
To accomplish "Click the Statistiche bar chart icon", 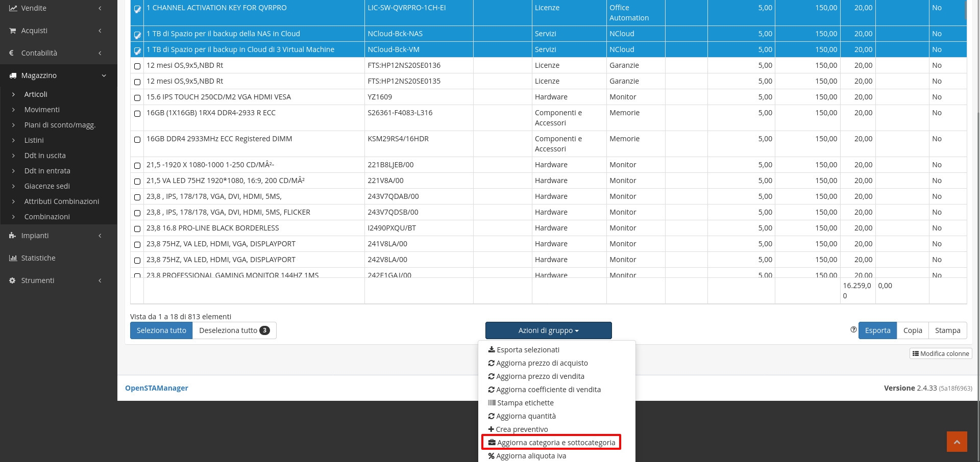I will [13, 258].
